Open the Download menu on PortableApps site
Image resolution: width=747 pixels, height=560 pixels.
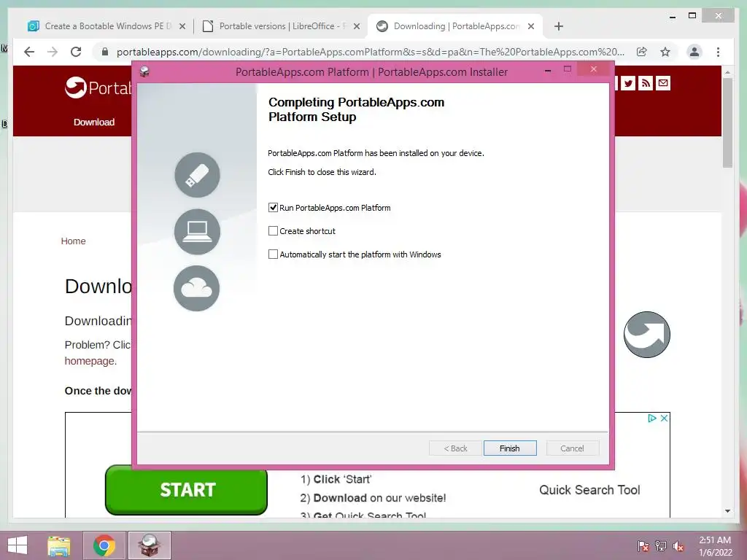click(x=94, y=122)
